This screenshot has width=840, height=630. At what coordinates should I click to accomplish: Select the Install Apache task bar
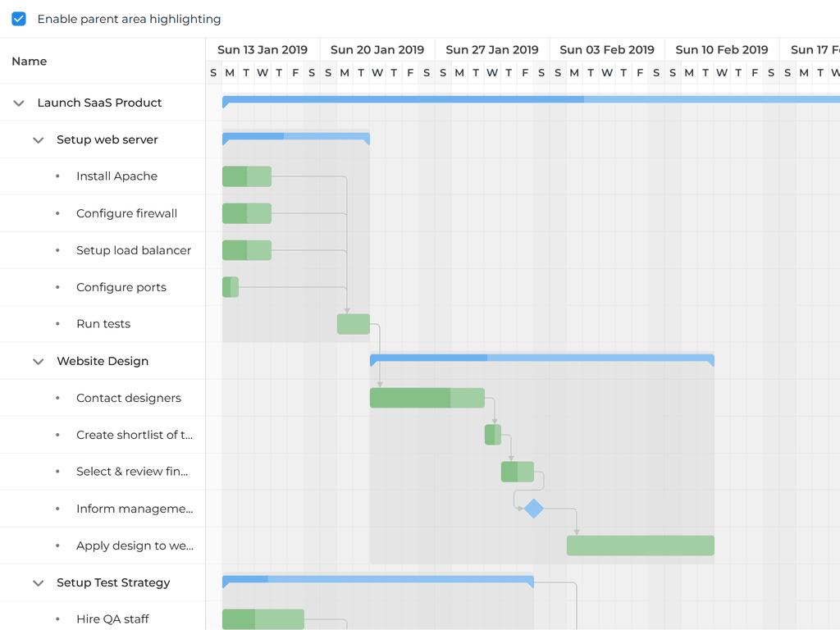point(246,176)
